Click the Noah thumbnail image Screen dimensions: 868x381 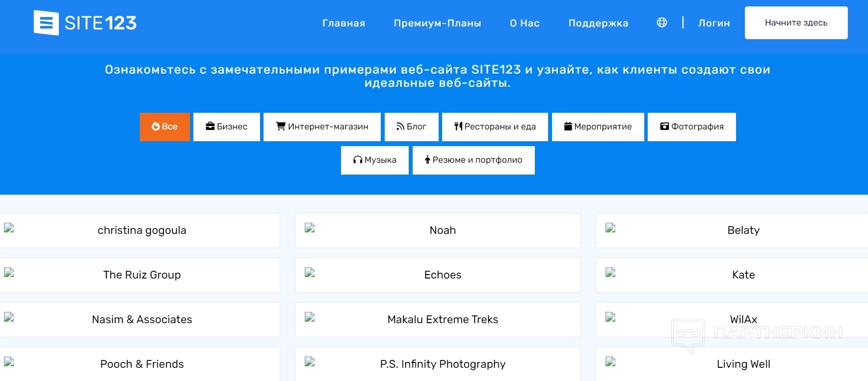(310, 228)
